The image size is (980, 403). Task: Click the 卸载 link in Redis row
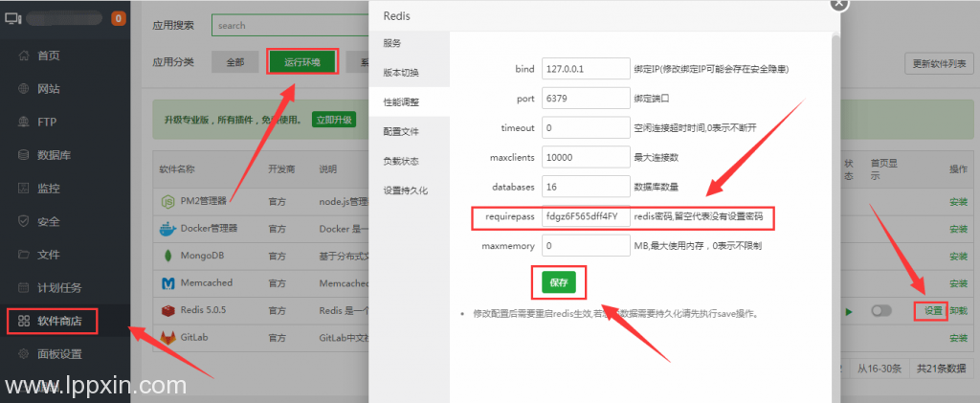coord(958,311)
